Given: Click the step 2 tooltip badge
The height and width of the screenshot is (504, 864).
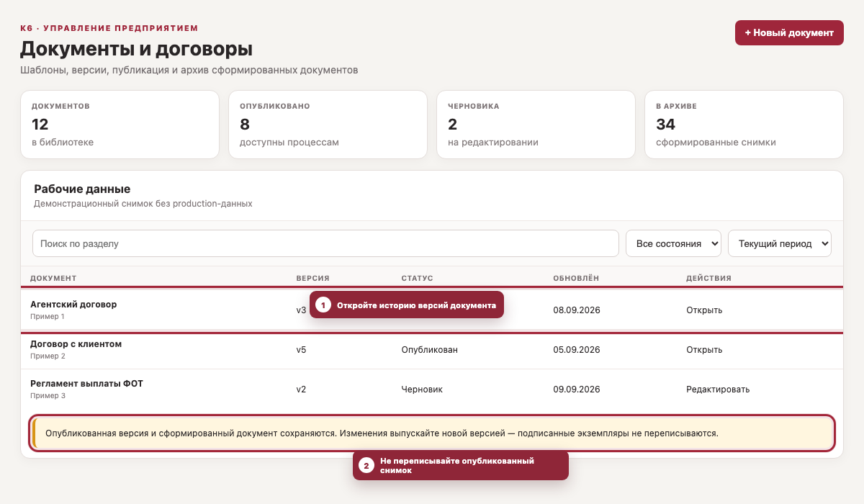Looking at the screenshot, I should (x=366, y=466).
